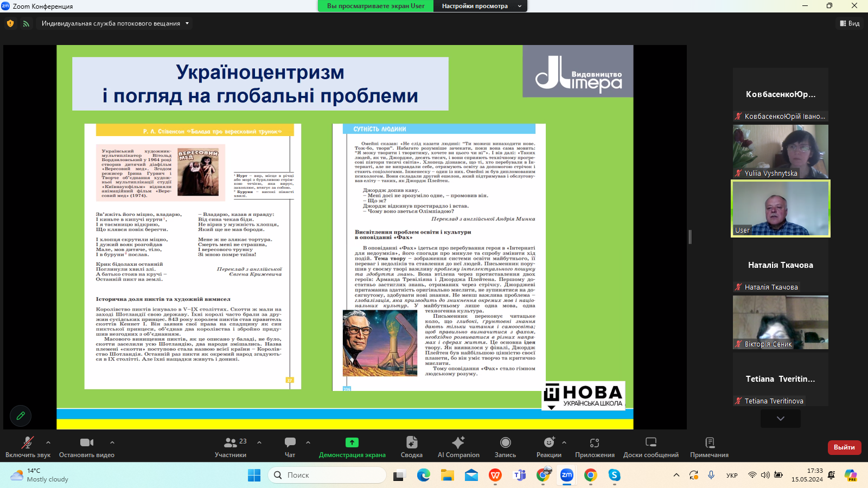Image resolution: width=868 pixels, height=488 pixels.
Task: Expand more participants chevron below video list
Action: [x=780, y=418]
